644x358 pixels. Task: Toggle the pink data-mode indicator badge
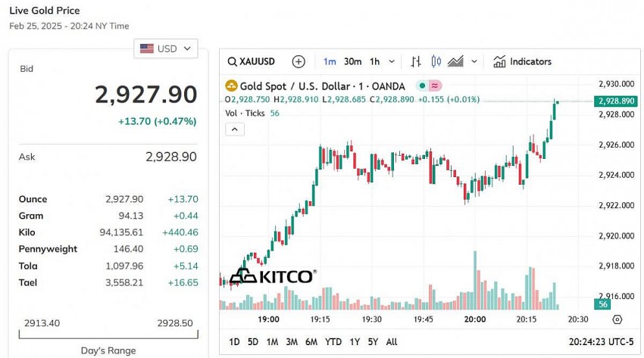tap(436, 86)
